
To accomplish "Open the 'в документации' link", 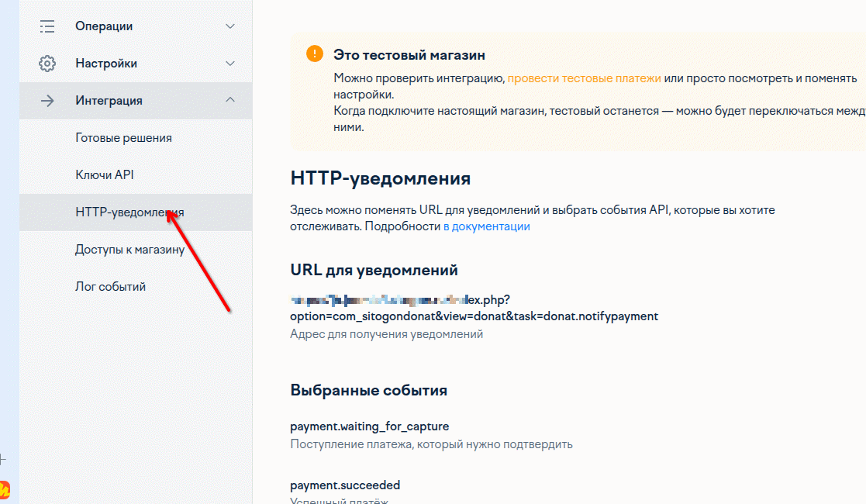I will (x=486, y=226).
